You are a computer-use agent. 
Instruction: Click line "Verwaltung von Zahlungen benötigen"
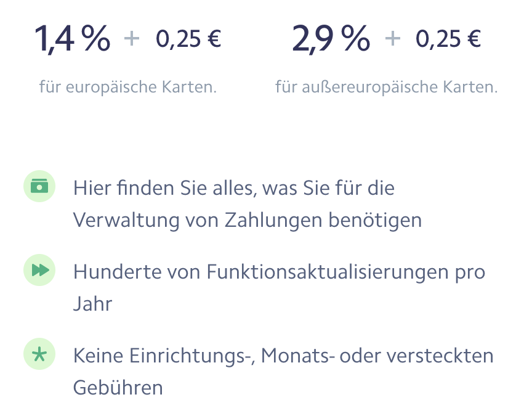248,220
